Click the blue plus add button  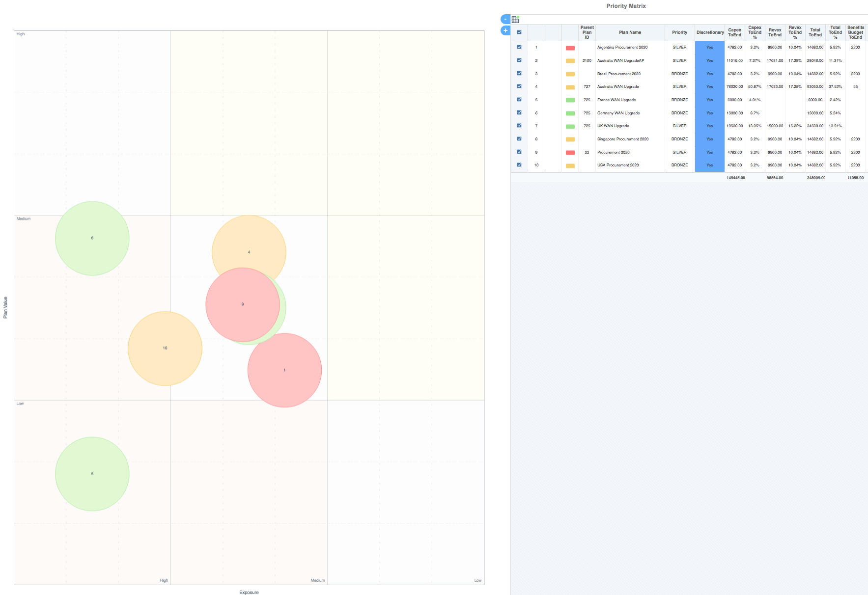click(x=505, y=30)
